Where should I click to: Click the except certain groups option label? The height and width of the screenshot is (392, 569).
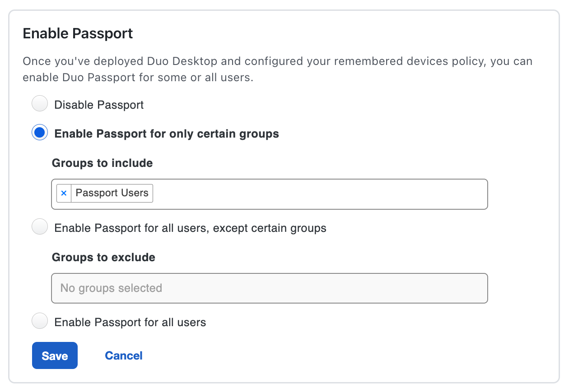pyautogui.click(x=190, y=228)
